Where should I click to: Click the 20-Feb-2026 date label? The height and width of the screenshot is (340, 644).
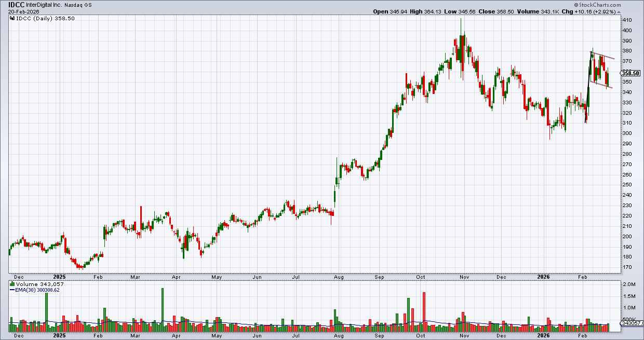pos(24,11)
